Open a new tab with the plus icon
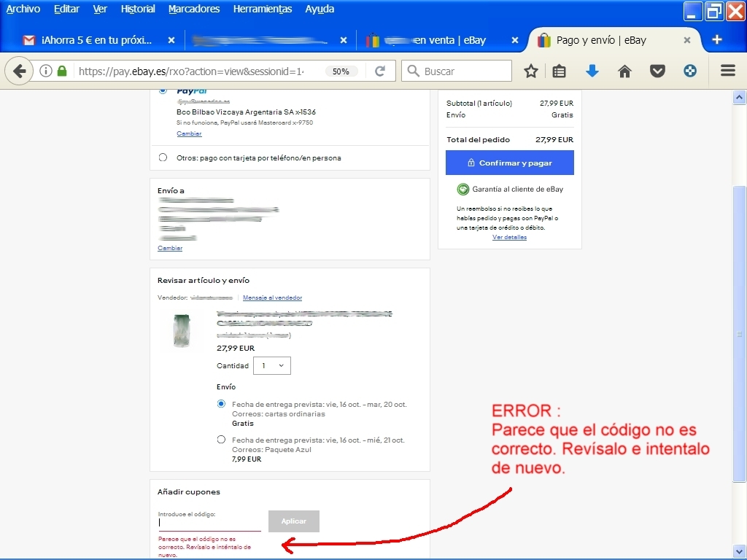Screen dimensions: 747x560 point(717,40)
